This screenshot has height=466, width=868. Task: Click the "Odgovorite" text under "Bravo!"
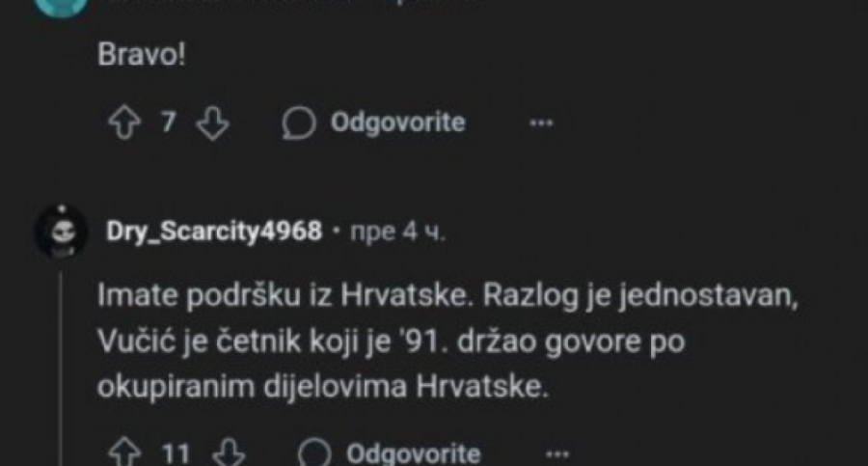(x=397, y=122)
